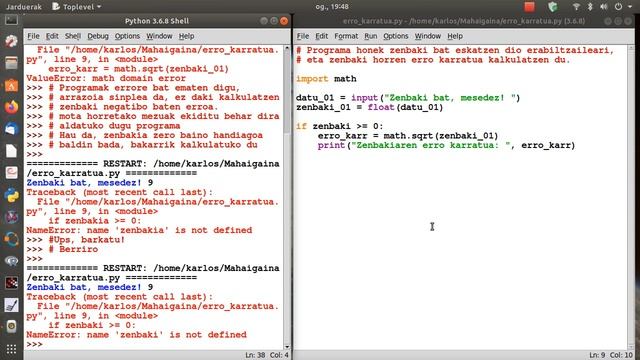Screen dimensions: 640x360
Task: Open the terminal icon in the dock
Action: tap(11, 20)
